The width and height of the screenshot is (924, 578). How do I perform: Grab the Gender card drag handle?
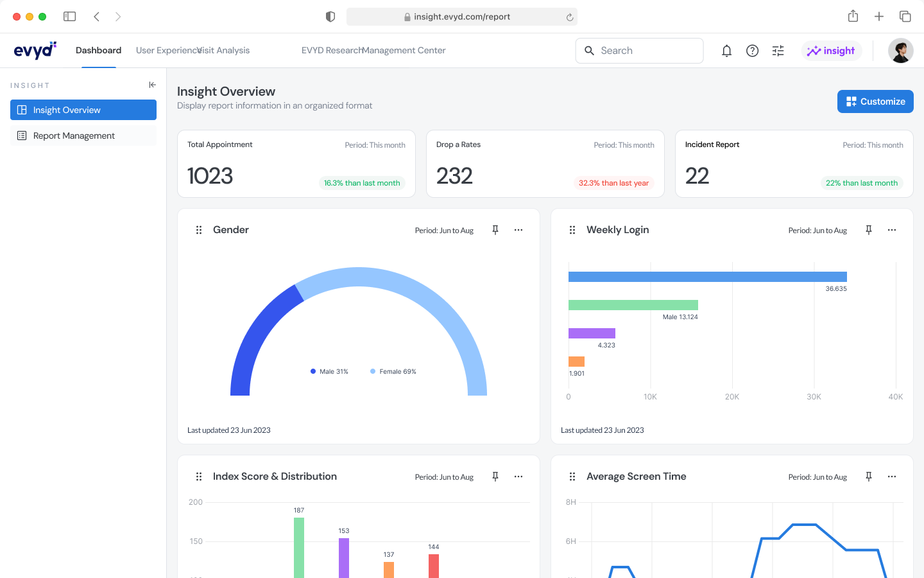point(199,230)
